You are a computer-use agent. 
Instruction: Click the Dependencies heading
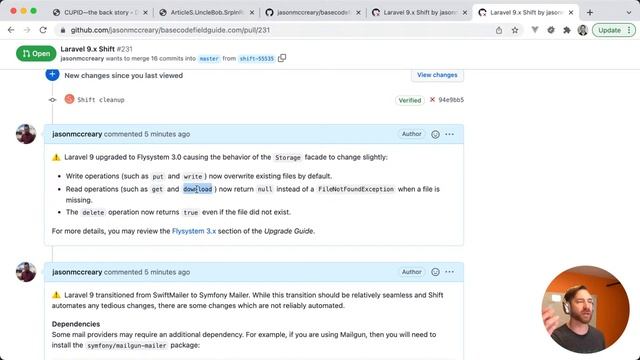[x=76, y=324]
